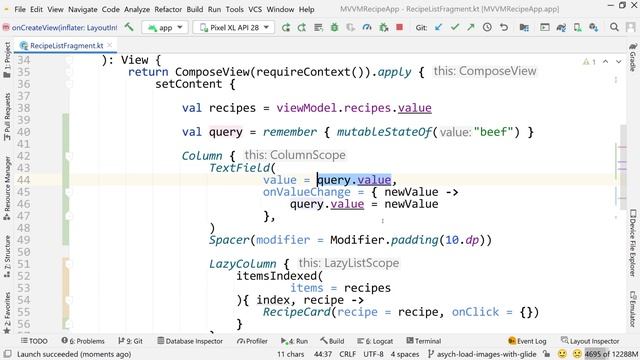Click the Apply Code Changes icon
Screen dimensions: 640x360
click(318, 27)
